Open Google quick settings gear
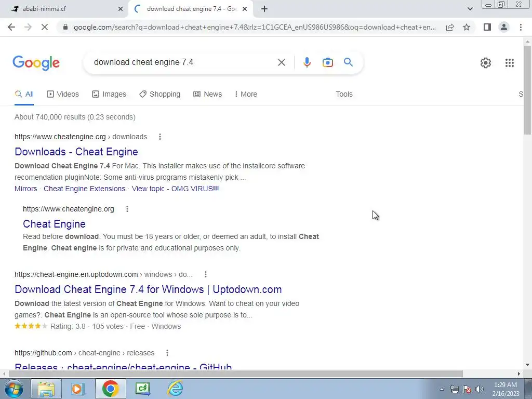The width and height of the screenshot is (532, 399). pos(486,63)
